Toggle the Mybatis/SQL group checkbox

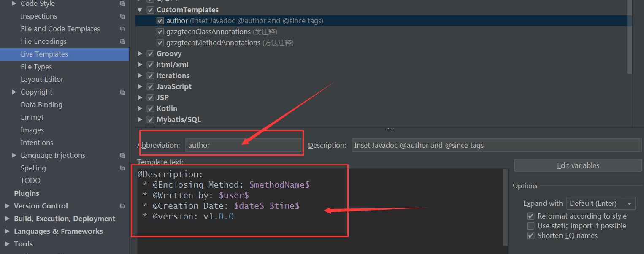[150, 119]
